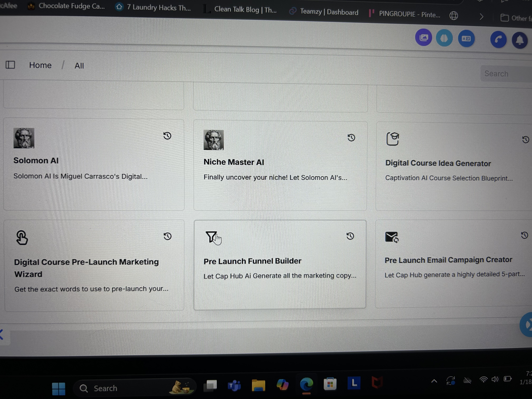Screen dimensions: 532x399
Task: Click the blue AZ translate icon button
Action: pyautogui.click(x=466, y=39)
